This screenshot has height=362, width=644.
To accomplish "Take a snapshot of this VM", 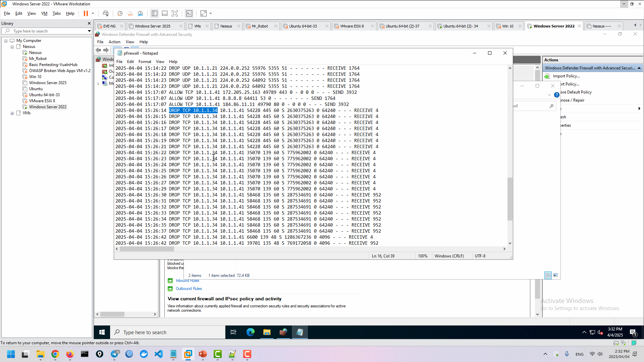I will (x=120, y=13).
